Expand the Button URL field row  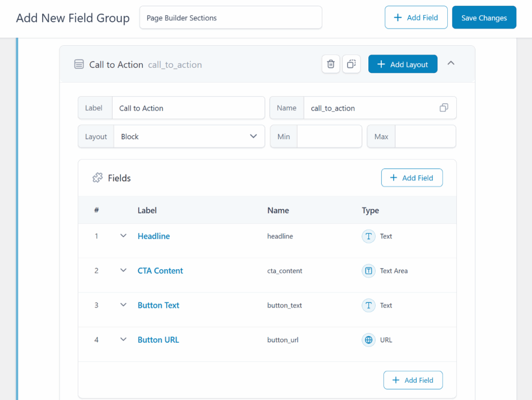point(123,340)
